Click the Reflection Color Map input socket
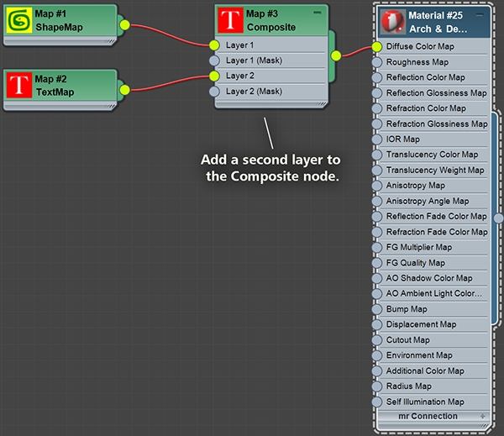 pos(377,77)
